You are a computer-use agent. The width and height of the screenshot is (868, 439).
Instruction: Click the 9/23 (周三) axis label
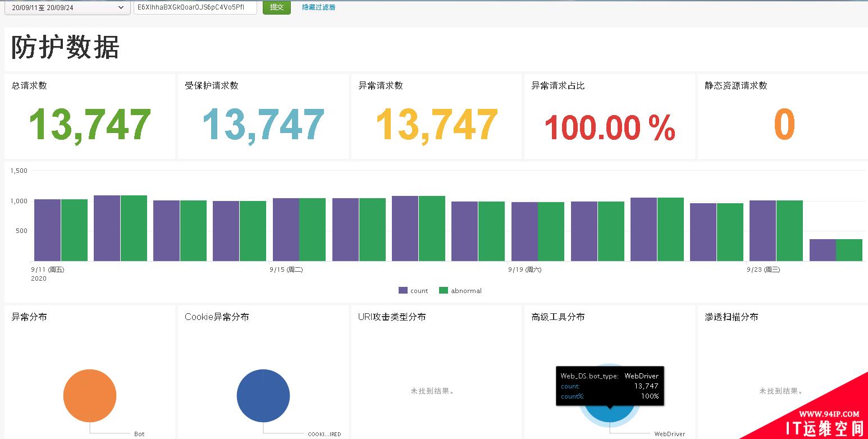point(764,269)
